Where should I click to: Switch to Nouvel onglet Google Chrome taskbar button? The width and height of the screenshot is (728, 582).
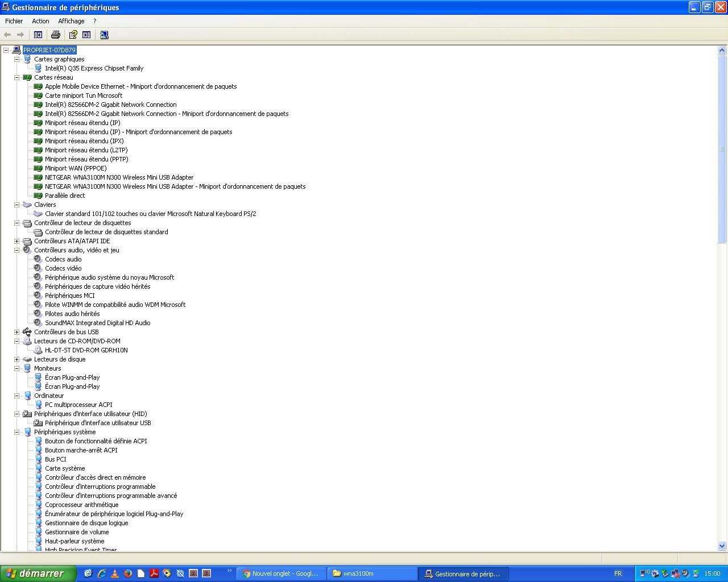point(281,573)
